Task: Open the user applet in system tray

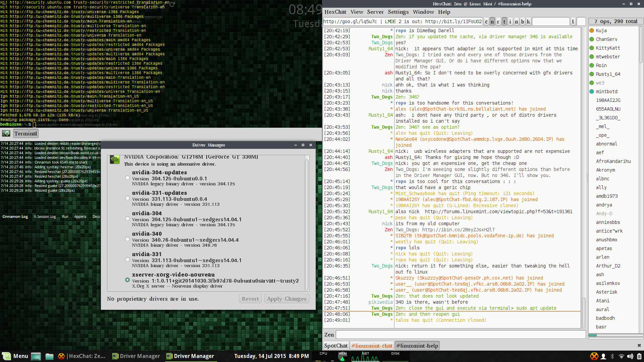Action: [x=603, y=356]
